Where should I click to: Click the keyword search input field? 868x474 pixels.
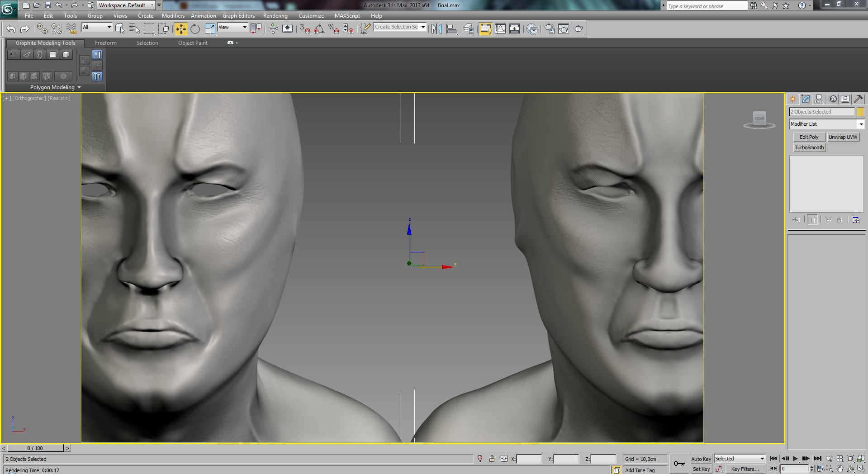707,6
